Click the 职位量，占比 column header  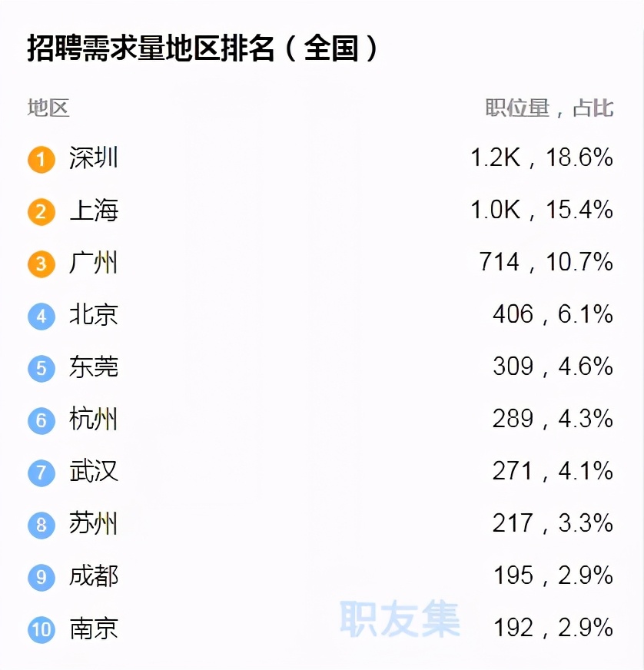click(548, 108)
